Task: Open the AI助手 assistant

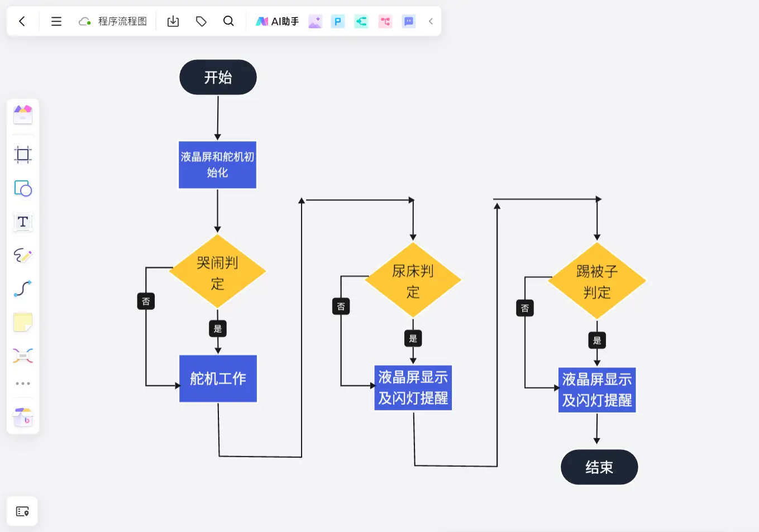Action: pos(278,21)
